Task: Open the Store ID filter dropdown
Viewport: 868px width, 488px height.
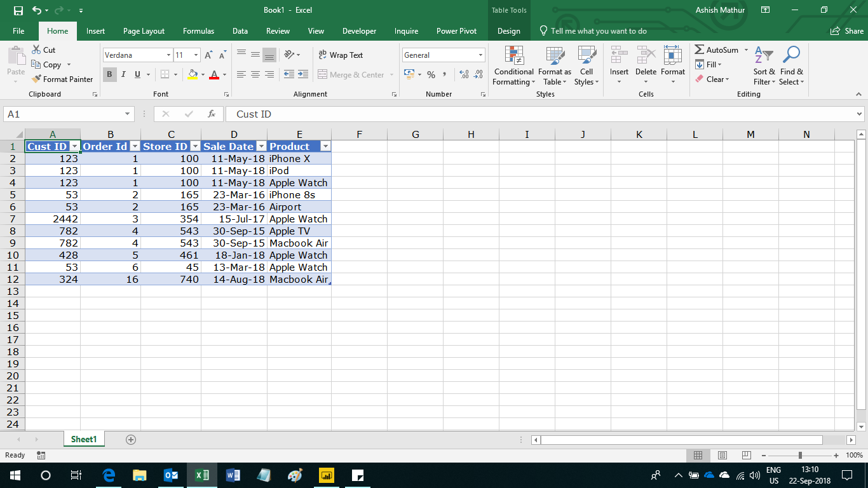Action: [195, 146]
